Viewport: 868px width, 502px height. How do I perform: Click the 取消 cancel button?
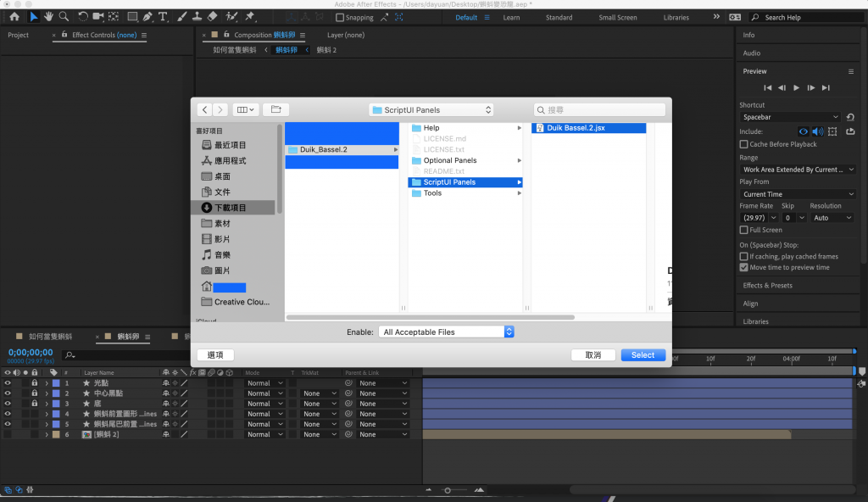point(593,355)
